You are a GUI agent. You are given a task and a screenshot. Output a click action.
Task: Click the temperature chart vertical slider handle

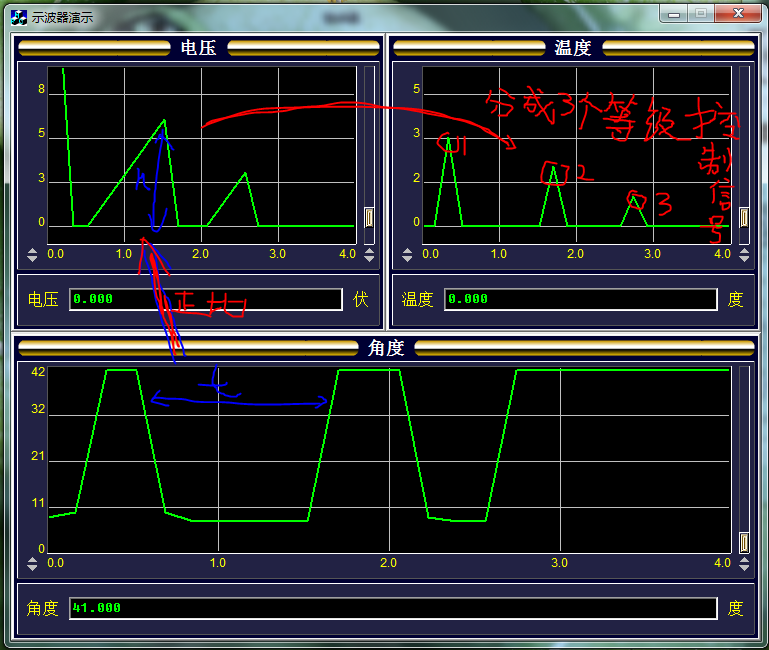(743, 217)
